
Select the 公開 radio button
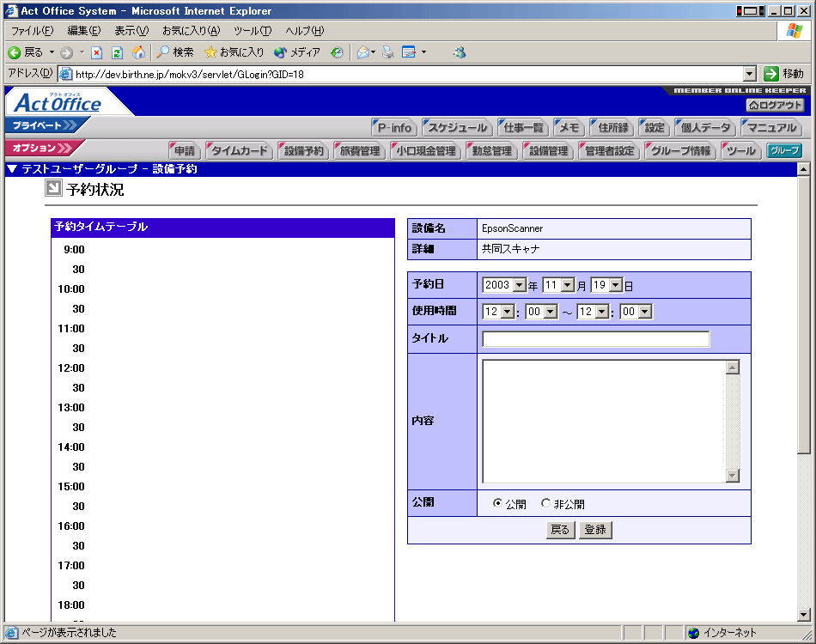pos(497,504)
